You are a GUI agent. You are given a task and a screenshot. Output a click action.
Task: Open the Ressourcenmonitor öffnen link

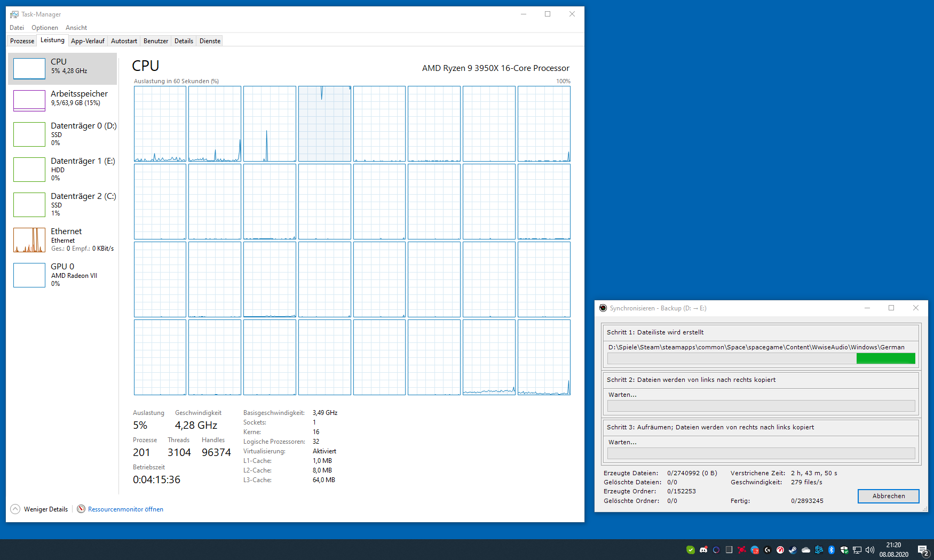pyautogui.click(x=125, y=509)
